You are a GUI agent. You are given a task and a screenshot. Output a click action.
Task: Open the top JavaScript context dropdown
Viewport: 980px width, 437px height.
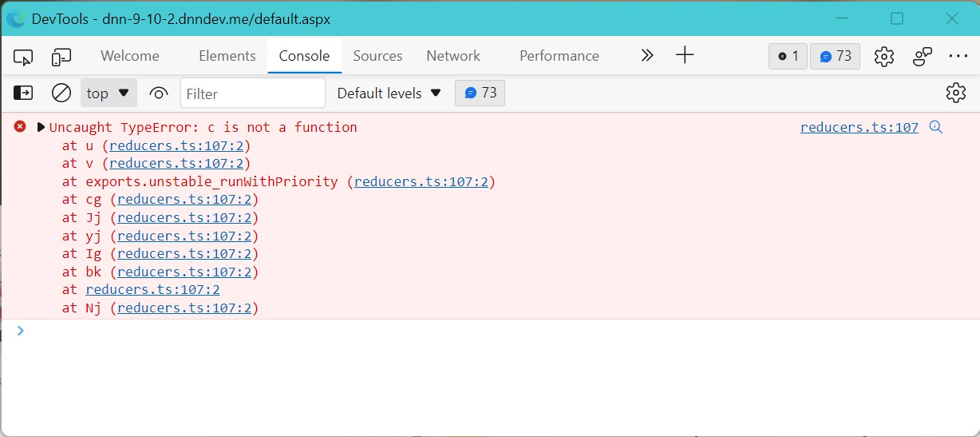pyautogui.click(x=109, y=93)
